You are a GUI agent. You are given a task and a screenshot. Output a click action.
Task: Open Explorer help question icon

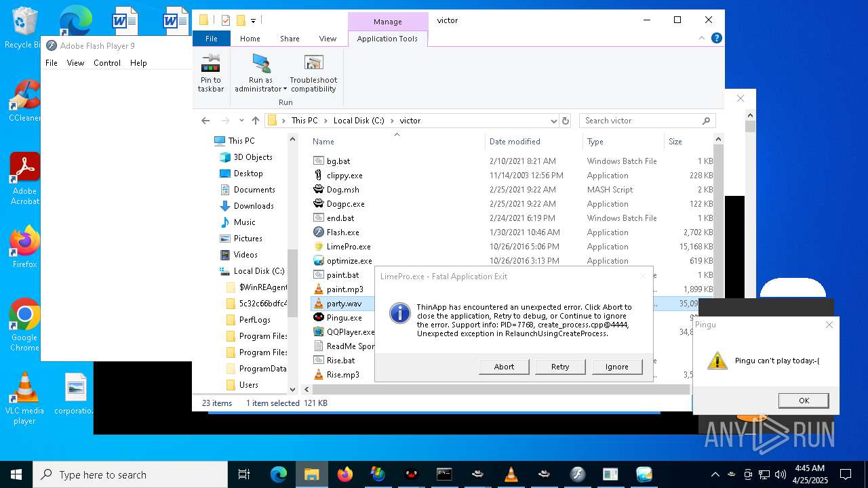coord(716,39)
